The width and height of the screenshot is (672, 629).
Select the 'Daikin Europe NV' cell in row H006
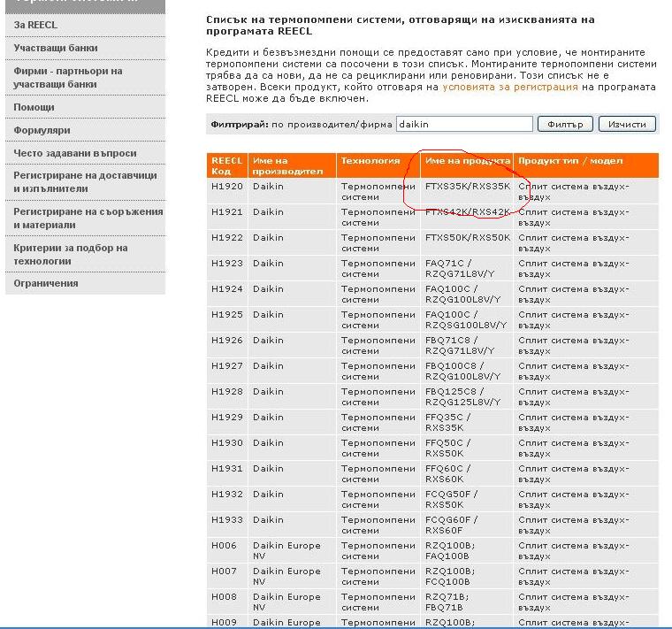point(286,550)
